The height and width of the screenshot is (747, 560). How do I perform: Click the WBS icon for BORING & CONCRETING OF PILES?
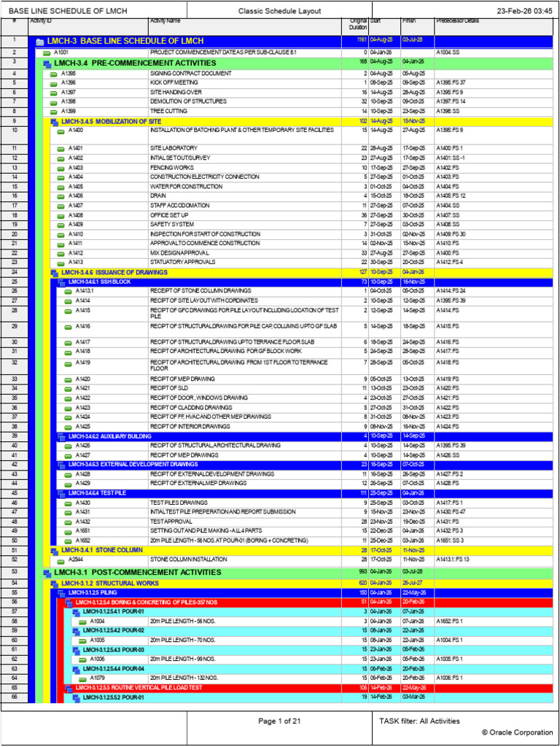pyautogui.click(x=69, y=603)
